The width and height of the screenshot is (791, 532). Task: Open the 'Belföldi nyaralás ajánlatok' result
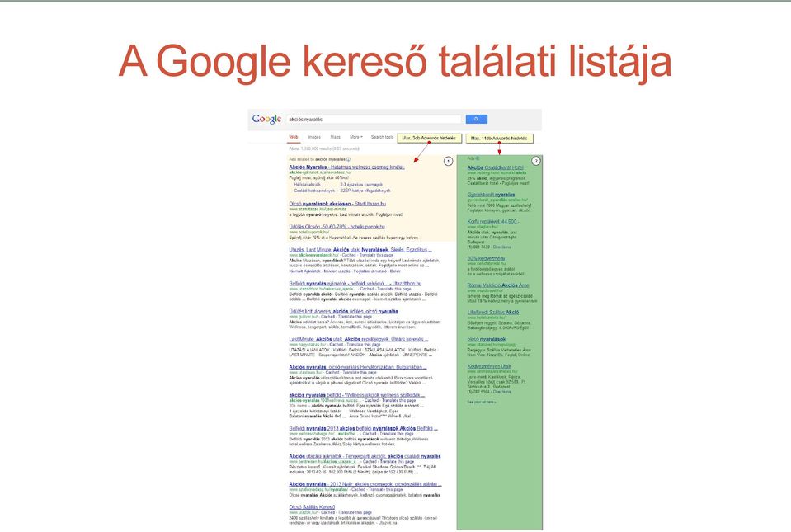pos(355,284)
